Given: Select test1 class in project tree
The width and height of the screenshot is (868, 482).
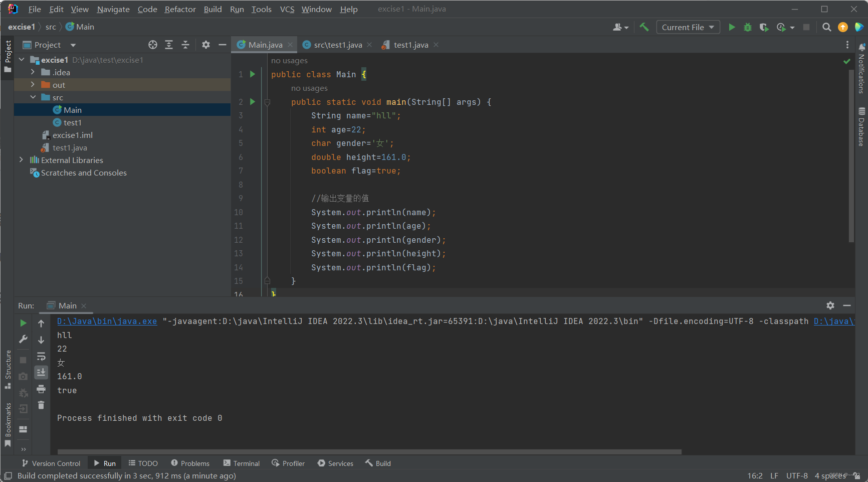Looking at the screenshot, I should tap(72, 122).
